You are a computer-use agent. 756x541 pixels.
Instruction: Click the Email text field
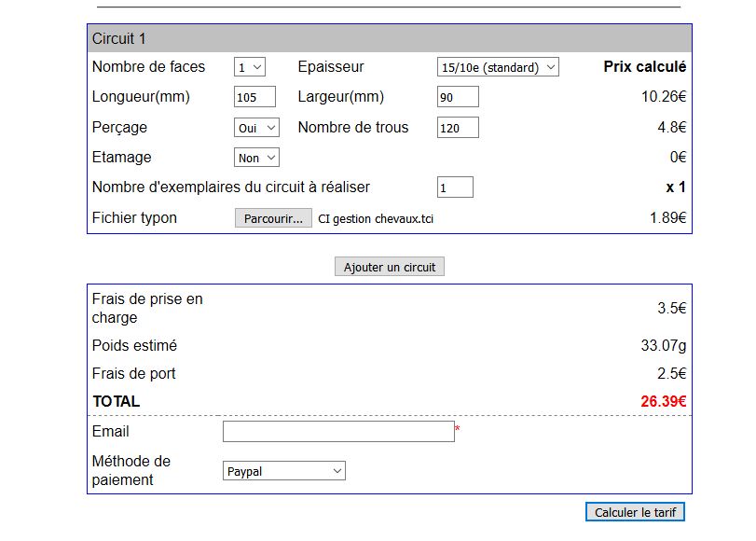tap(338, 431)
